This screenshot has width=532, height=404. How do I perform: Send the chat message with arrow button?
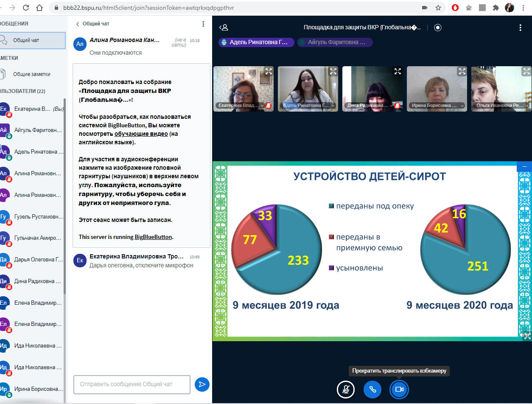(202, 384)
